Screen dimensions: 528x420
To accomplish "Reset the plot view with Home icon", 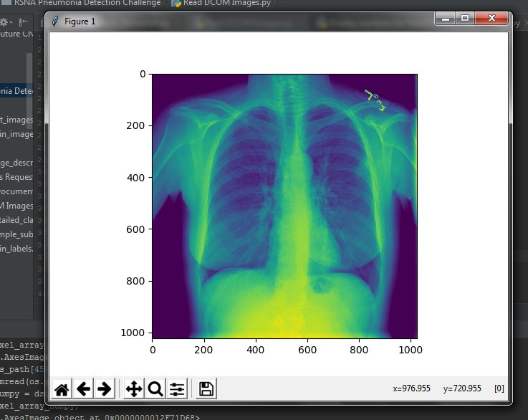I will click(x=62, y=389).
